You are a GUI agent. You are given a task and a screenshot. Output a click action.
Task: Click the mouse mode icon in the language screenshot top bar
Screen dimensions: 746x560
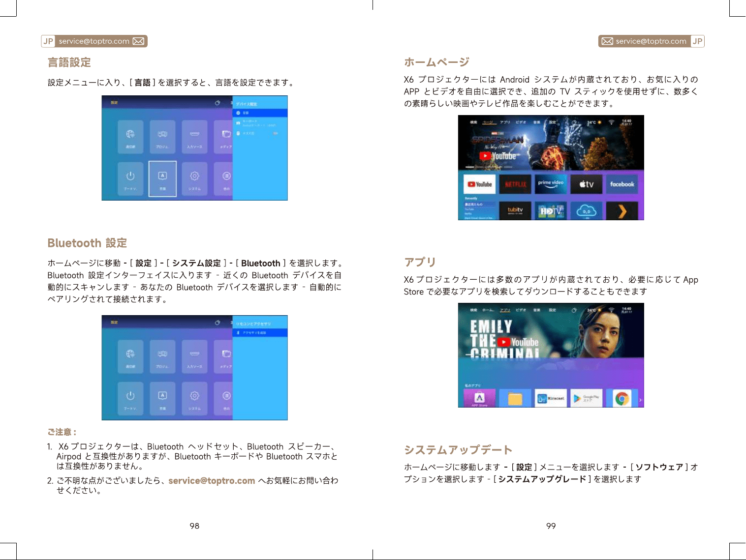218,103
